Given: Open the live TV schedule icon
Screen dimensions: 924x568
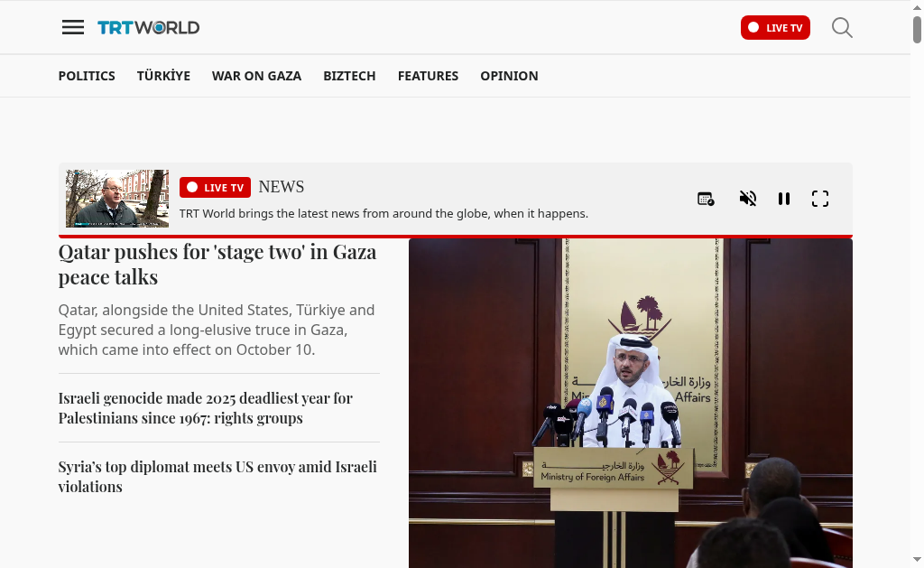Looking at the screenshot, I should pos(706,199).
